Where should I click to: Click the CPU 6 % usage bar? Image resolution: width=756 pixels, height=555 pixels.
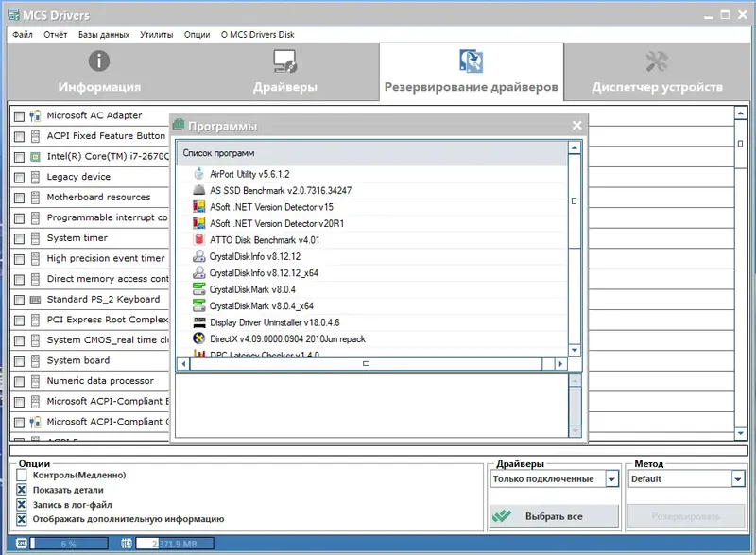click(69, 544)
